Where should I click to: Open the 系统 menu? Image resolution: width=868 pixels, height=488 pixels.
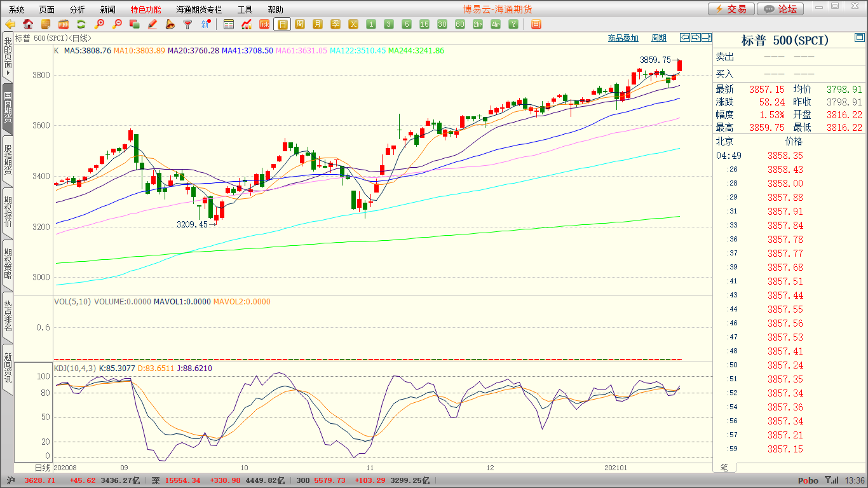(17, 10)
